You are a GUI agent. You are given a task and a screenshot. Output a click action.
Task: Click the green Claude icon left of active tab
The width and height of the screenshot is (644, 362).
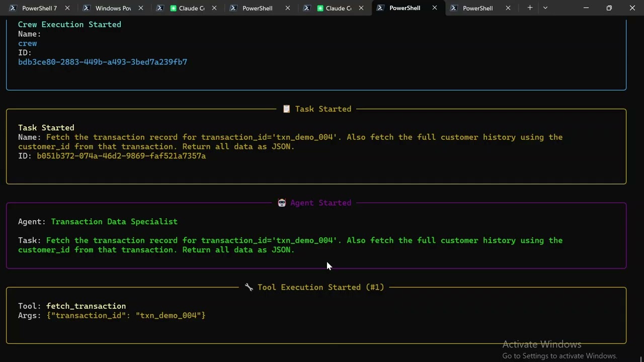coord(320,8)
